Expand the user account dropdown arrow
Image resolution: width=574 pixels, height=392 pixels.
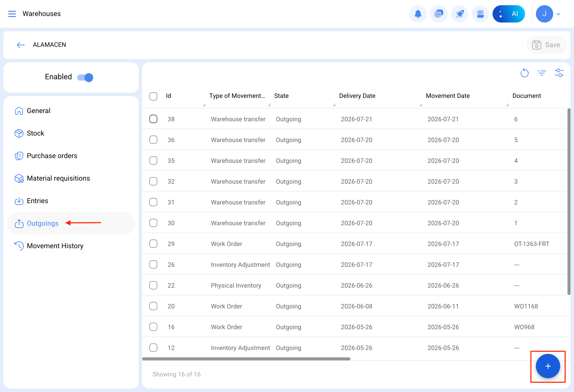(x=558, y=14)
